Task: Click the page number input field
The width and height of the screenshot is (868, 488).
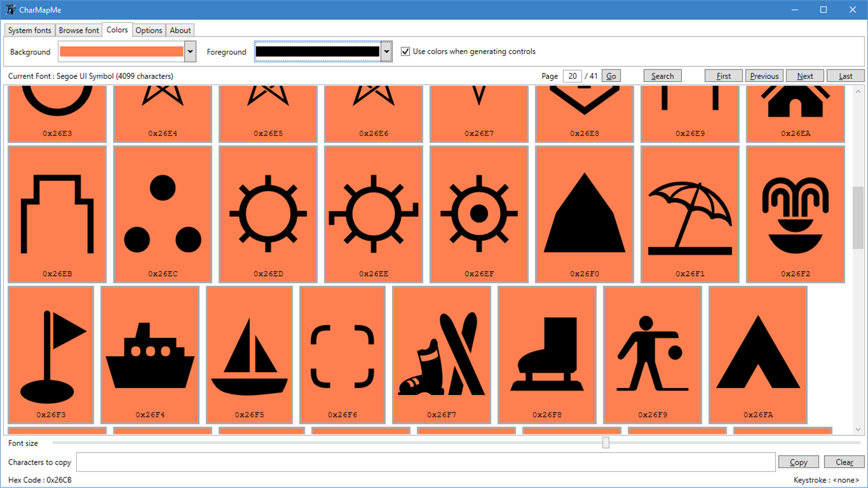Action: (x=572, y=76)
